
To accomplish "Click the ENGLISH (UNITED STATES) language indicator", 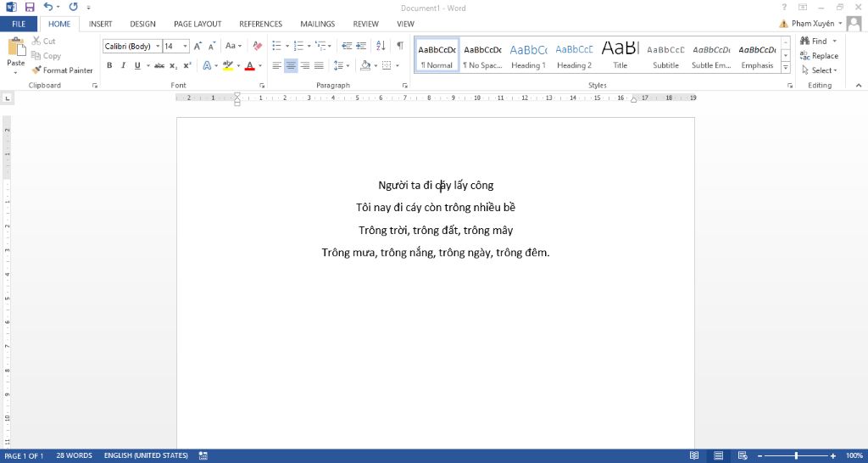I will point(146,456).
